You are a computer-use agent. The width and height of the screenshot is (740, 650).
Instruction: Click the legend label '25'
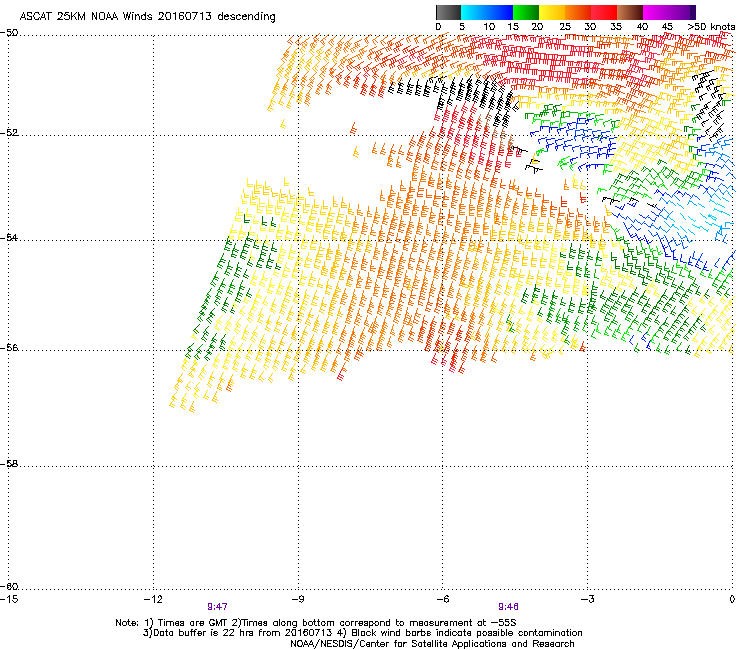tap(565, 27)
